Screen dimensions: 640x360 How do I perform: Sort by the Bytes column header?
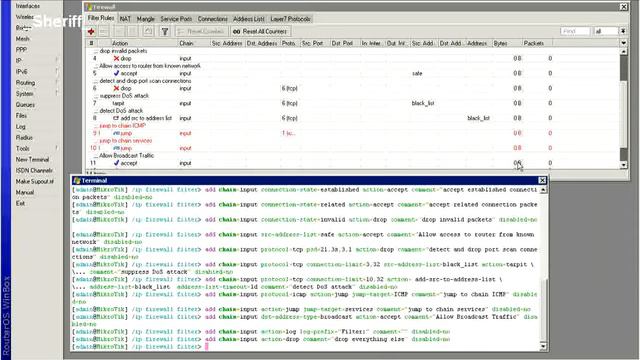tap(507, 43)
